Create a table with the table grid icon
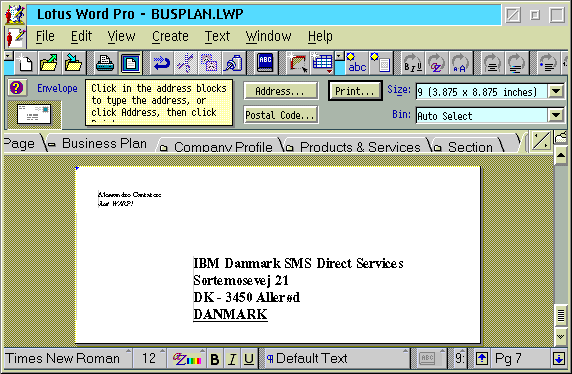This screenshot has width=572, height=374. (x=322, y=63)
